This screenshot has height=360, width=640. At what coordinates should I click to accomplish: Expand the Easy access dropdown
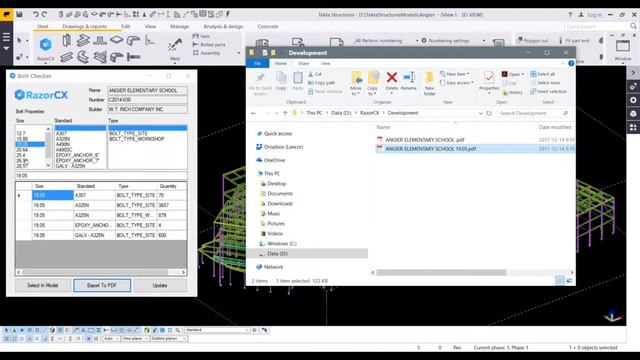point(456,83)
